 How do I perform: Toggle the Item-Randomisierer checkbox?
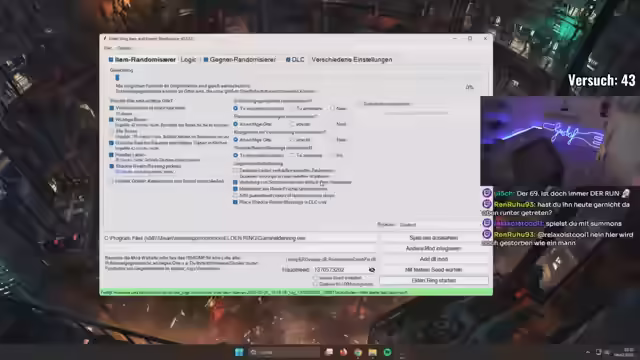111,60
